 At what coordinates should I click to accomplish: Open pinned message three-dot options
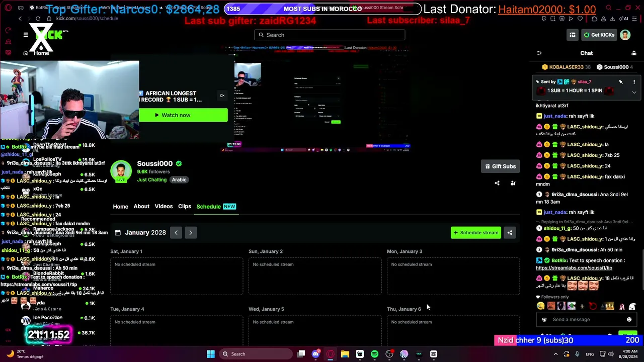(634, 81)
